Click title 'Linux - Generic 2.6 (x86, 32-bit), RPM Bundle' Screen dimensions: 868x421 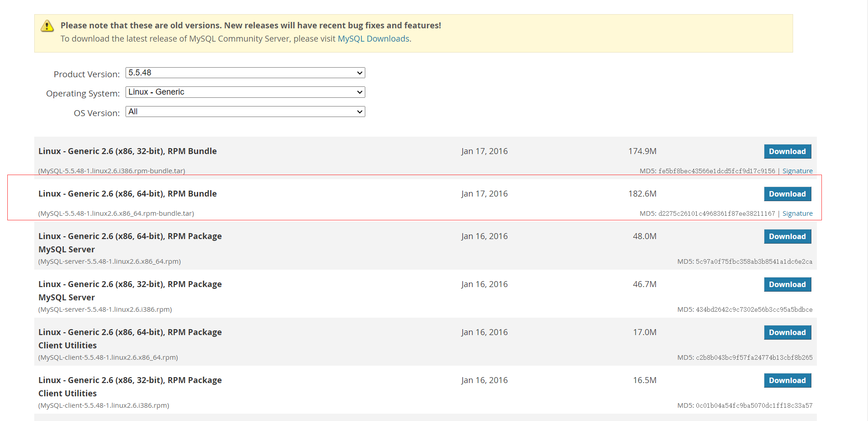click(127, 151)
